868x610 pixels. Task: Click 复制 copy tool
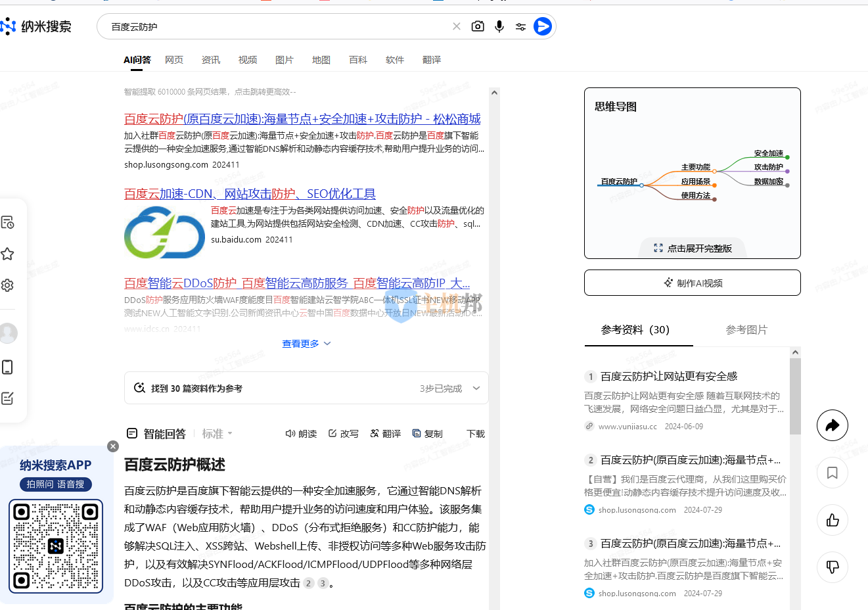427,434
